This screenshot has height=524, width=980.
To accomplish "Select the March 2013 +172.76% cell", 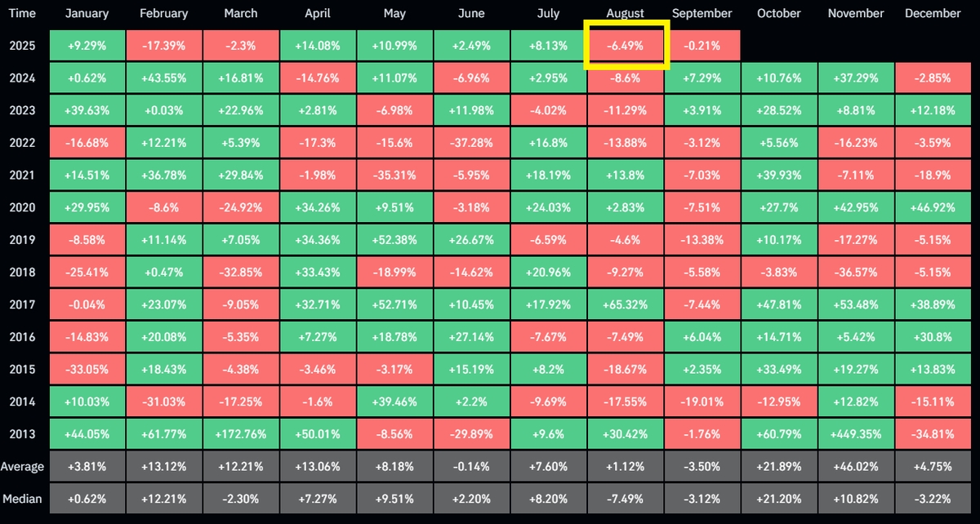I will 240,434.
